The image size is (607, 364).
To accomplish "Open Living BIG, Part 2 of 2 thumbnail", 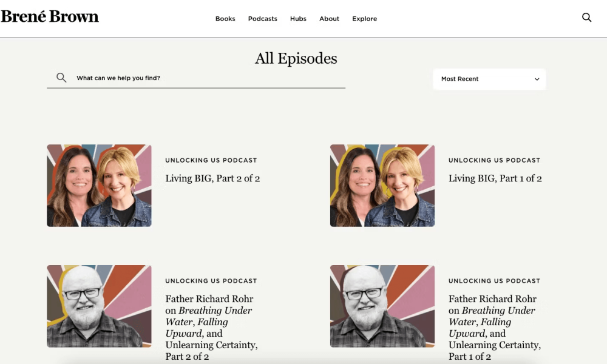I will pyautogui.click(x=99, y=186).
